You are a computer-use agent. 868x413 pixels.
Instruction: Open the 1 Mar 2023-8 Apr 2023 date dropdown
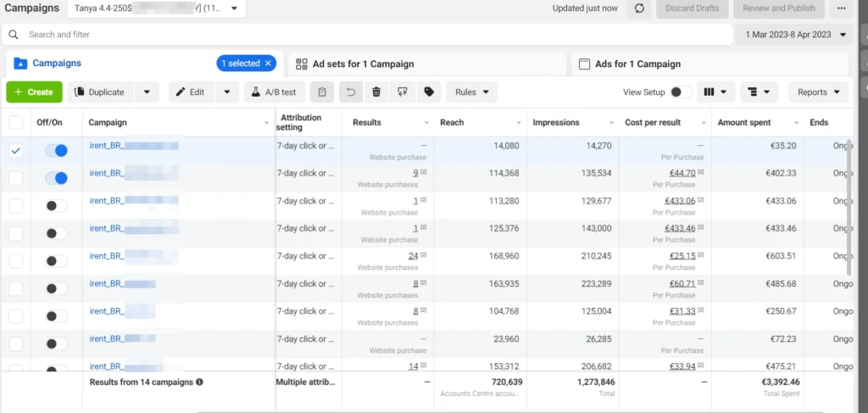(x=795, y=34)
